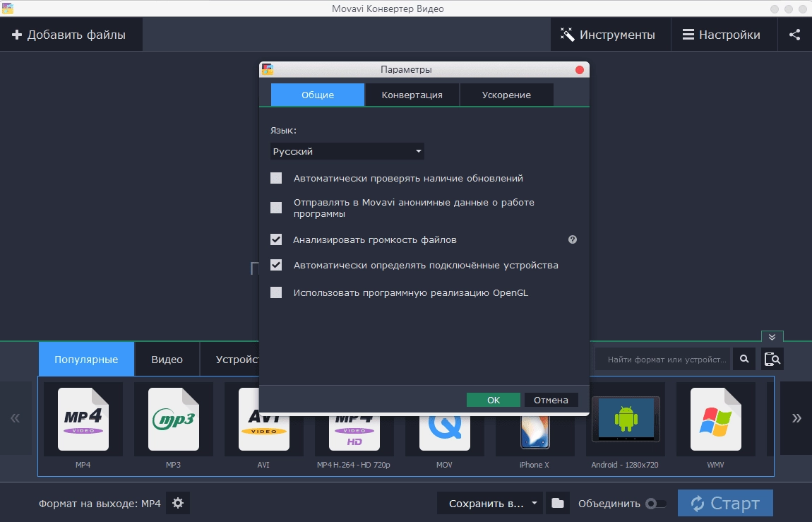Close the Параметры dialog with red button

point(580,69)
